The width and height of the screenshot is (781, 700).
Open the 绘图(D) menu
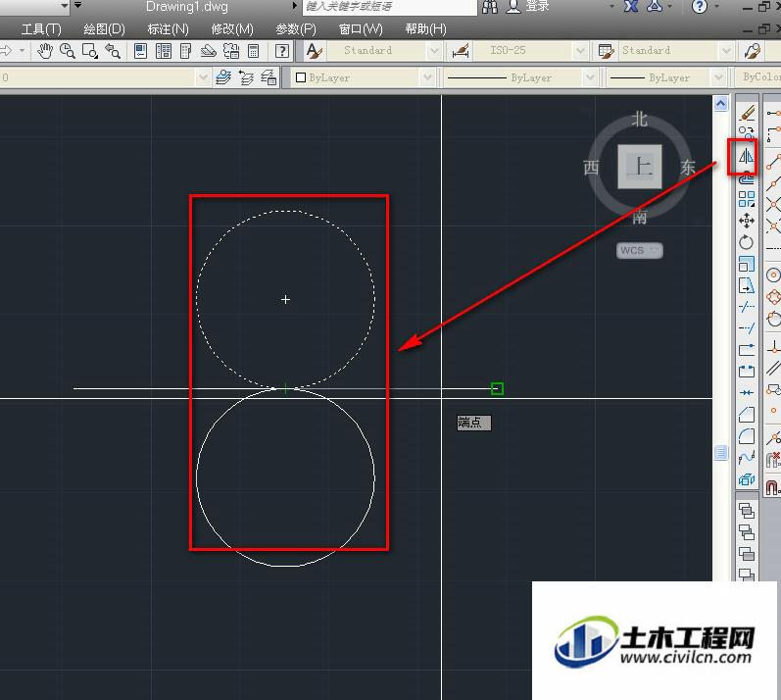(104, 29)
